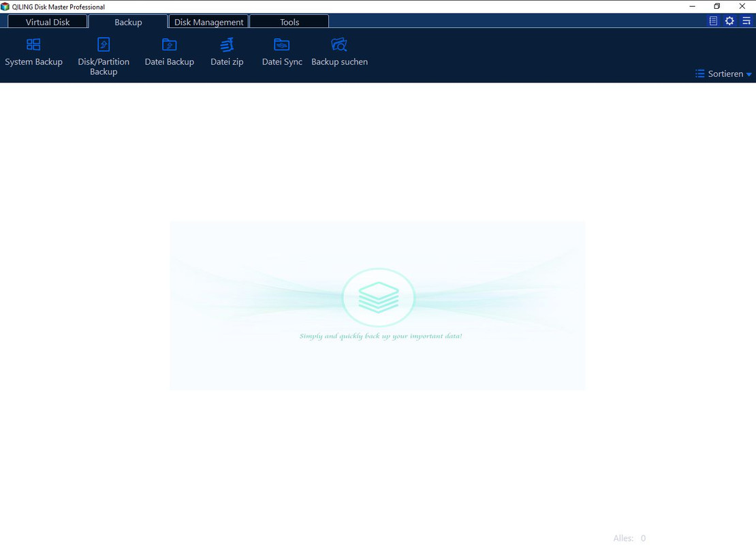756x545 pixels.
Task: Open the Datei Backup tool
Action: pos(169,52)
